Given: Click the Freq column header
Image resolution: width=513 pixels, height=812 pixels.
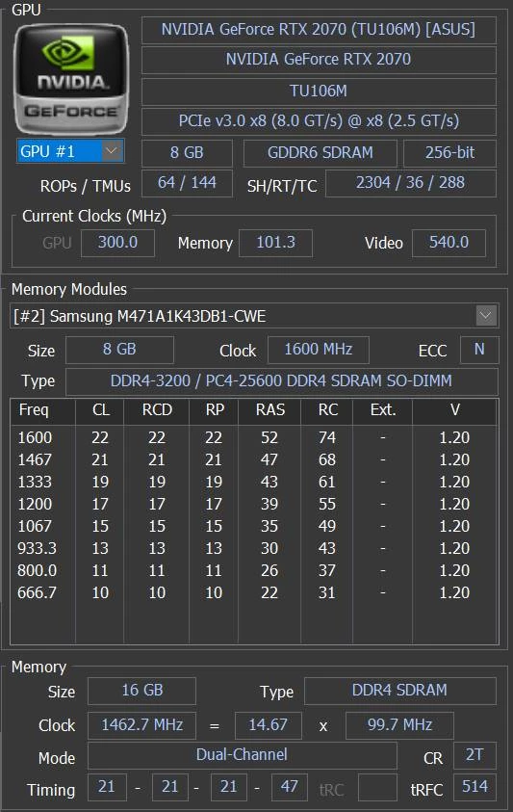Looking at the screenshot, I should (x=43, y=410).
